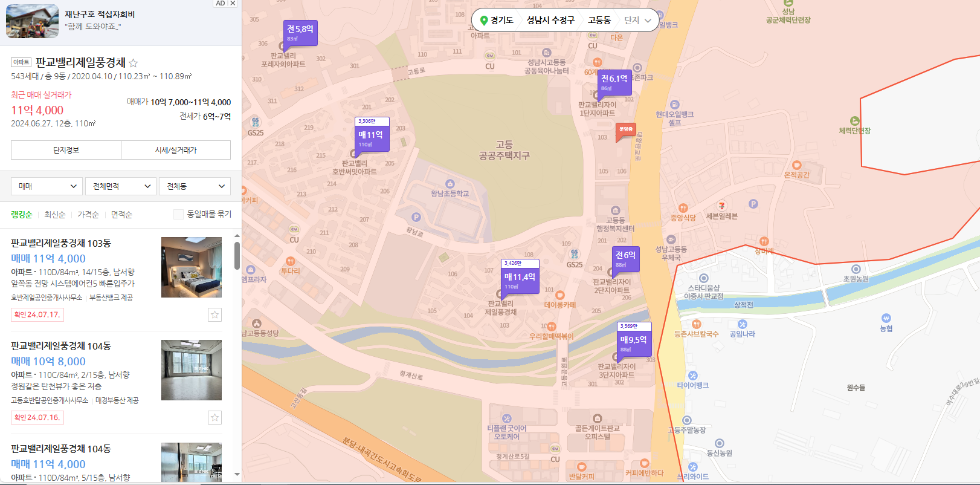Viewport: 980px width, 485px height.
Task: Expand the 단지 dropdown in the location bar
Action: click(x=637, y=20)
